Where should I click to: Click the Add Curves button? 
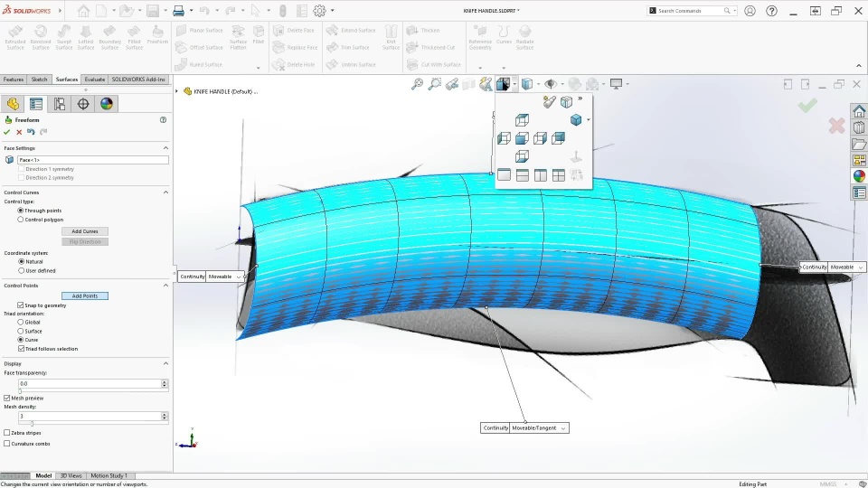(x=85, y=231)
